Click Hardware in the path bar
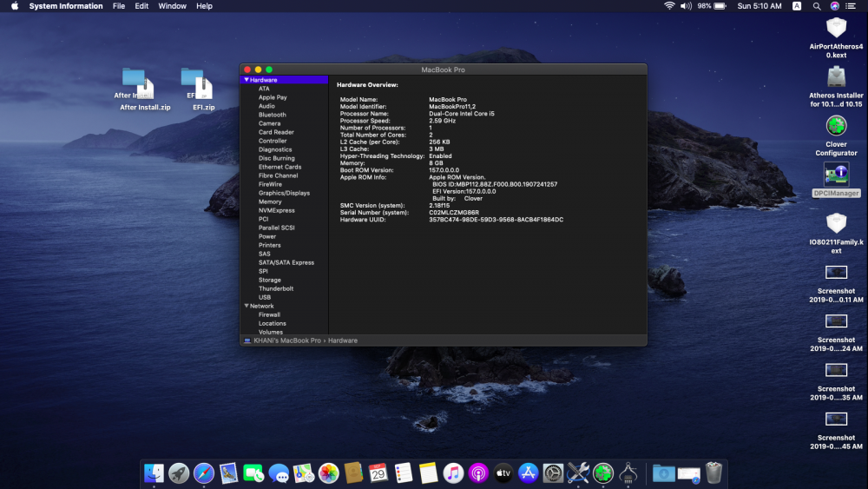The height and width of the screenshot is (489, 868). pyautogui.click(x=343, y=340)
